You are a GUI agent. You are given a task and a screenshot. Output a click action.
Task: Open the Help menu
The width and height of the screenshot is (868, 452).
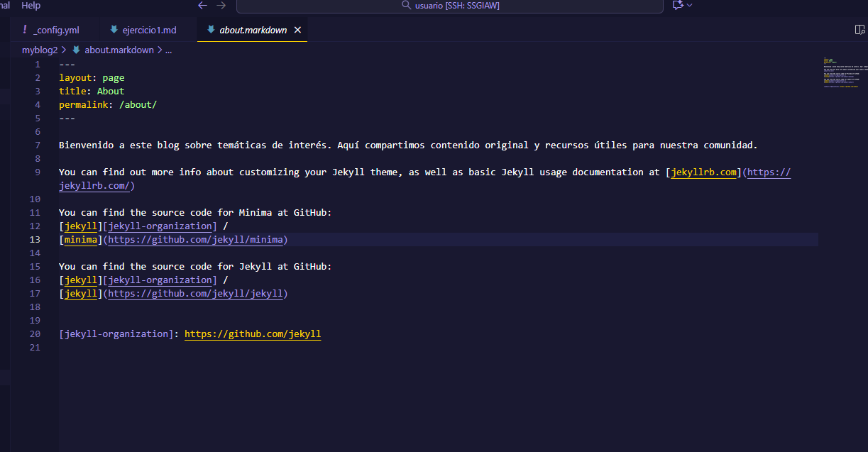(x=31, y=6)
